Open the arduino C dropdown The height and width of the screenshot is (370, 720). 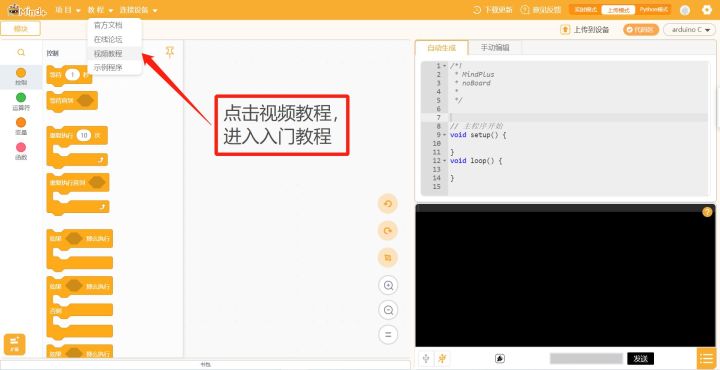(x=690, y=30)
